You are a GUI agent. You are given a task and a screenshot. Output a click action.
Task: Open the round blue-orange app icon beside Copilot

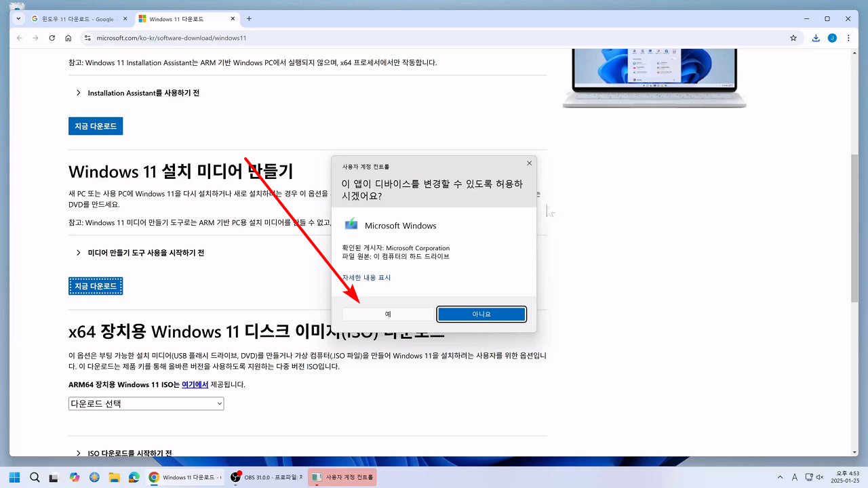coord(94,477)
